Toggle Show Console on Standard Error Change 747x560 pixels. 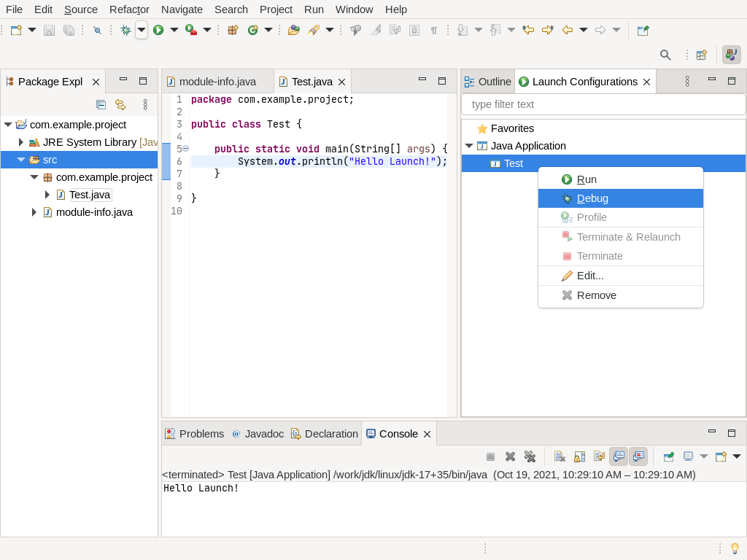(638, 456)
